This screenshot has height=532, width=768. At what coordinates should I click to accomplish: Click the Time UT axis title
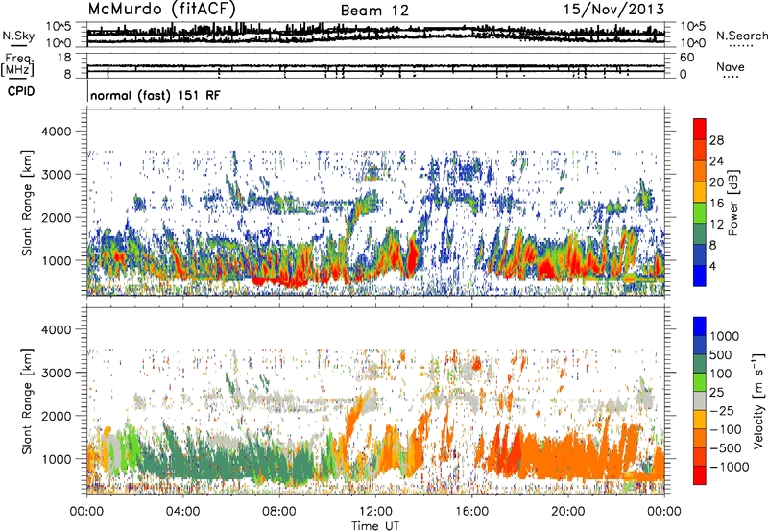375,525
